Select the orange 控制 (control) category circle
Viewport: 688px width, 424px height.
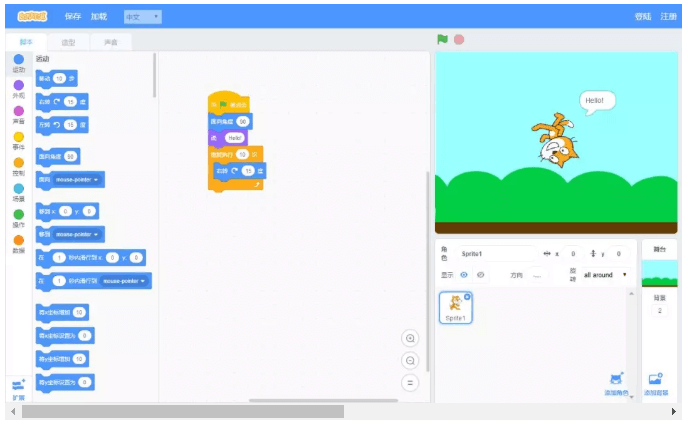pyautogui.click(x=18, y=163)
